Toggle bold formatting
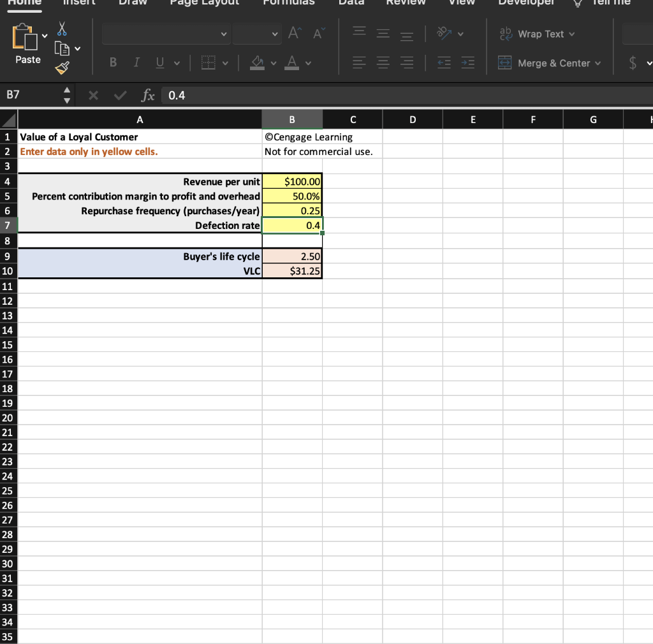Viewport: 653px width, 644px height. click(113, 62)
